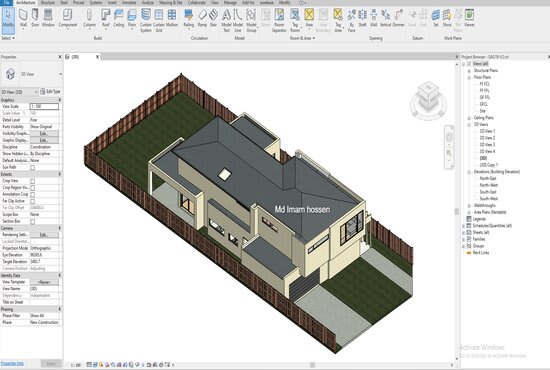550x370 pixels.
Task: Select the Model Group tool
Action: point(251,20)
